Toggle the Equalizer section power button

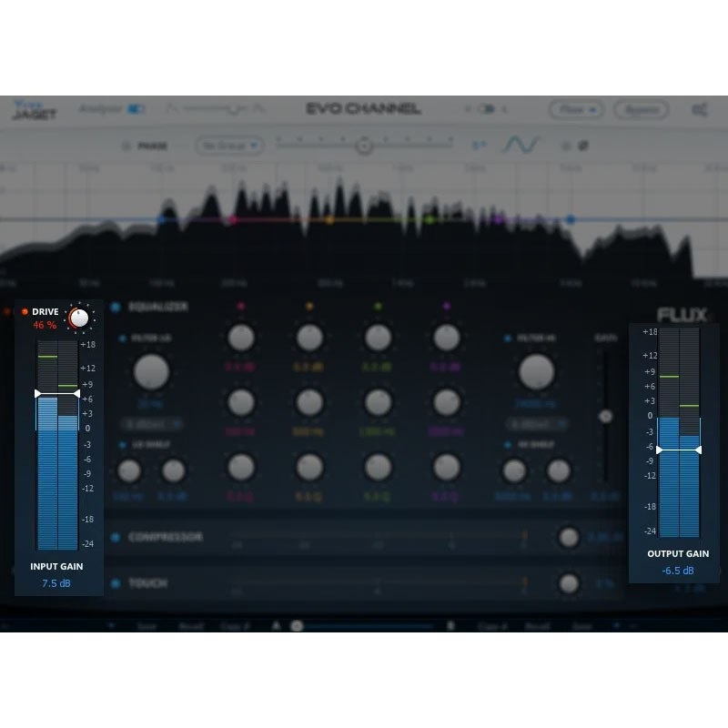[116, 307]
